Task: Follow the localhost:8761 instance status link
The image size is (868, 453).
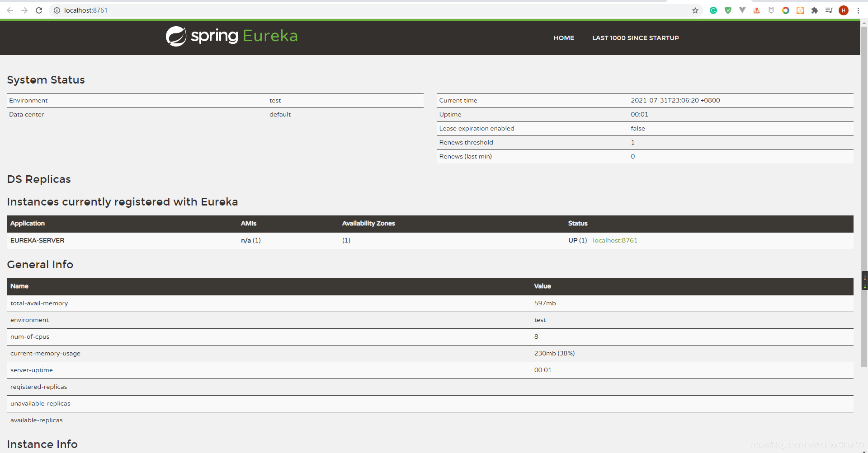Action: [x=615, y=240]
